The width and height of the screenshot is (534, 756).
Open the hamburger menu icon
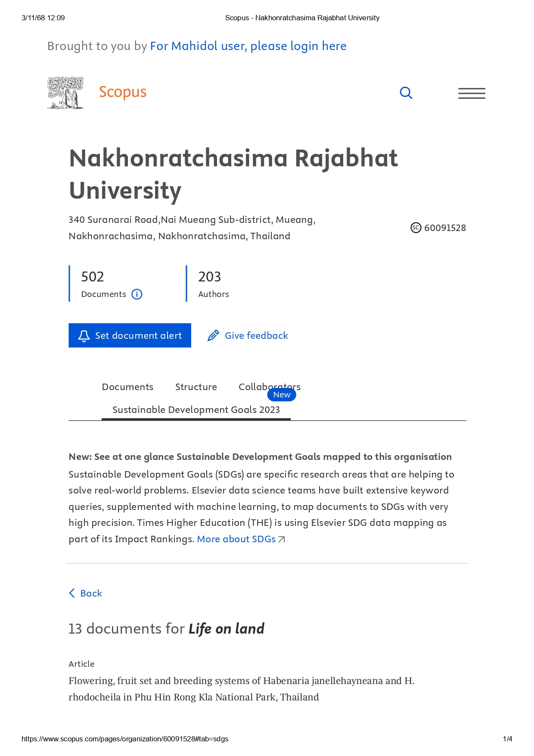(472, 93)
